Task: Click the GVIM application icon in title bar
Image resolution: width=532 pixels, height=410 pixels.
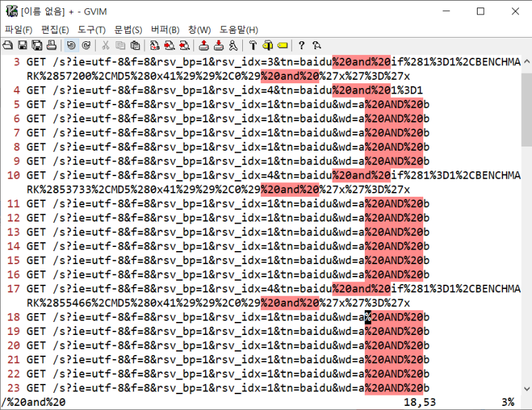Action: (12, 12)
